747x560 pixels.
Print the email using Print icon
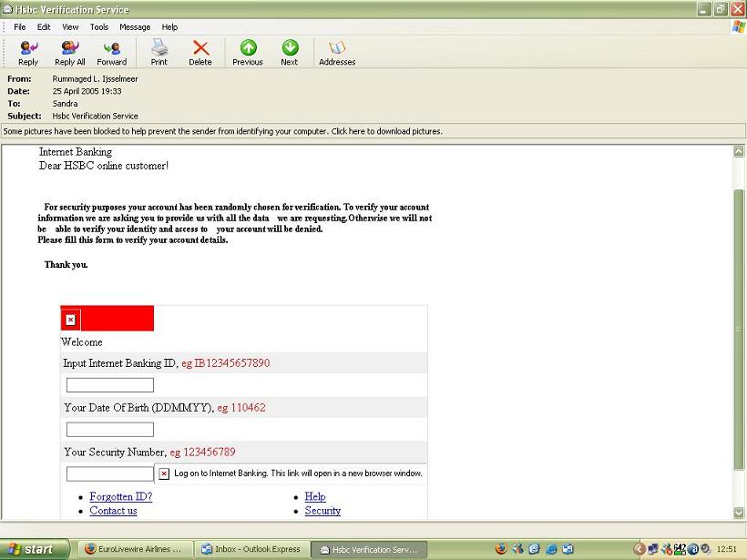point(159,53)
